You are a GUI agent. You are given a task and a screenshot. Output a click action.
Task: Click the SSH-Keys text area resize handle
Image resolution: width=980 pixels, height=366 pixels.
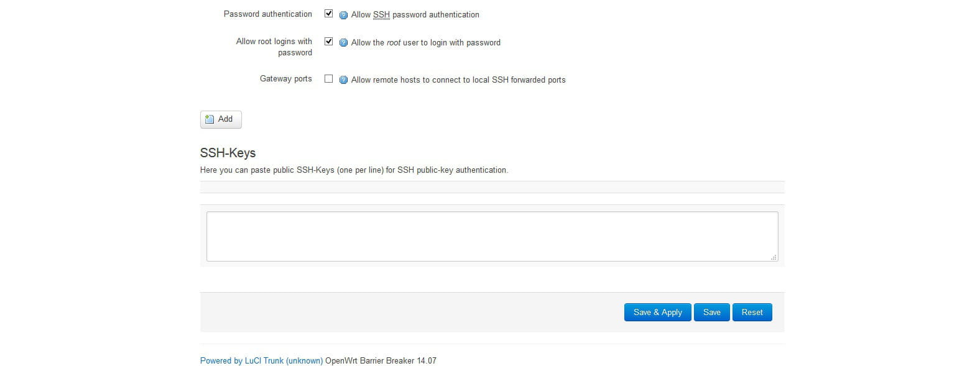pyautogui.click(x=774, y=257)
